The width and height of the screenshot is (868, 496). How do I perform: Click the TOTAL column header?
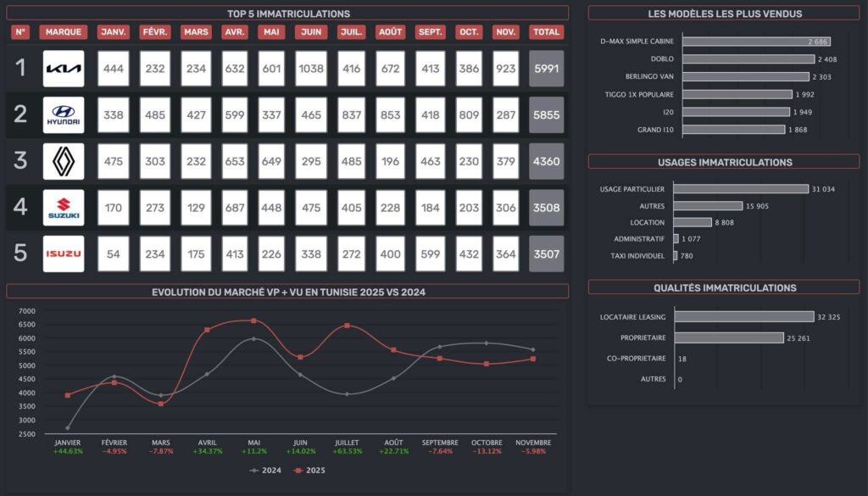pyautogui.click(x=546, y=32)
